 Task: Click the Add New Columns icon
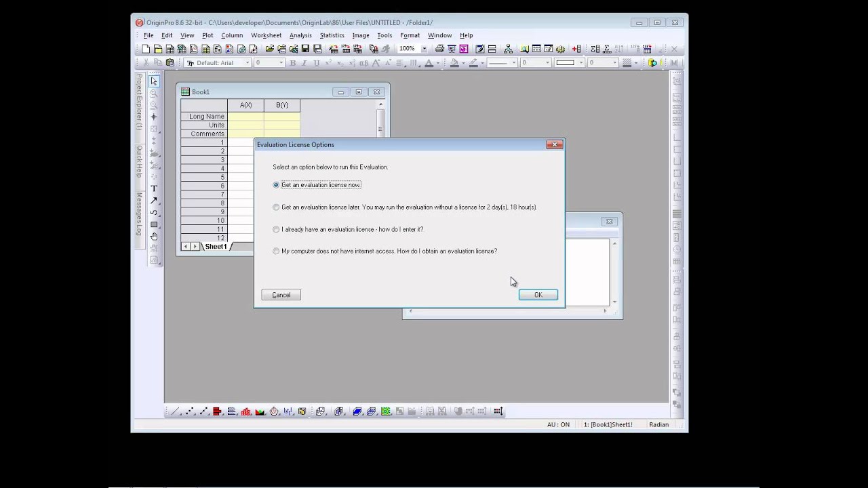coord(576,49)
